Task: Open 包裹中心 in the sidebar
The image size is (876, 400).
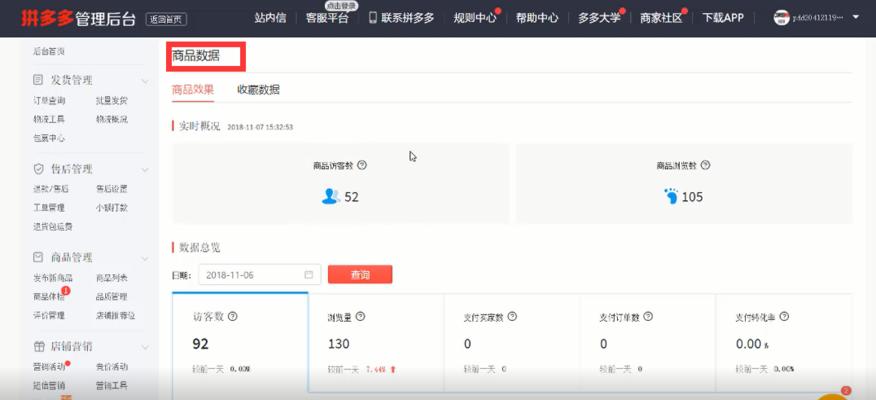Action: (49, 138)
